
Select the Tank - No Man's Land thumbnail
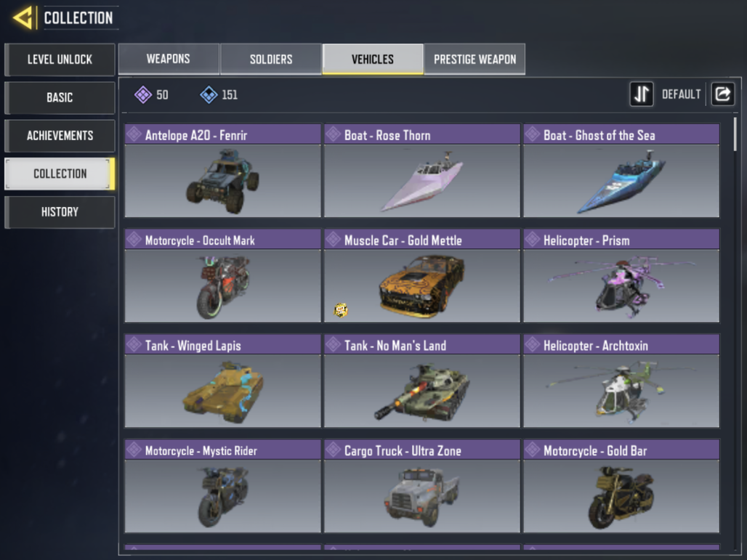pyautogui.click(x=421, y=391)
